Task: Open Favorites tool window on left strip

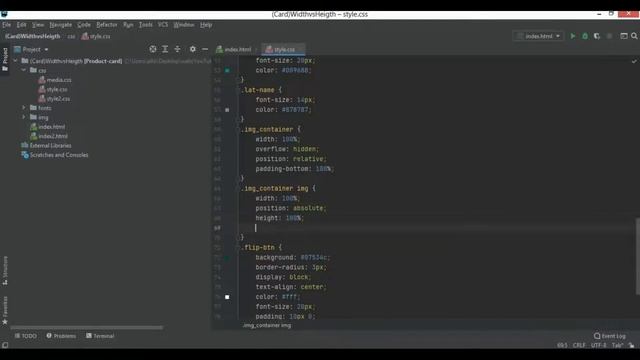Action: 5,310
